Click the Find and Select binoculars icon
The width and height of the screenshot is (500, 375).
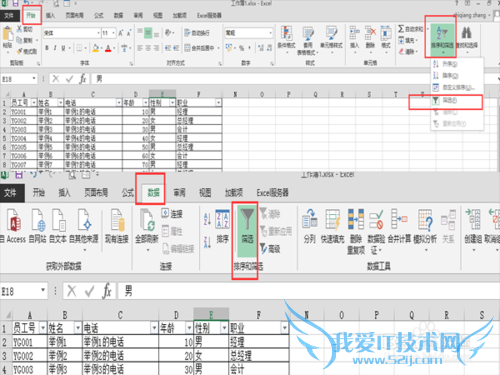pos(466,33)
